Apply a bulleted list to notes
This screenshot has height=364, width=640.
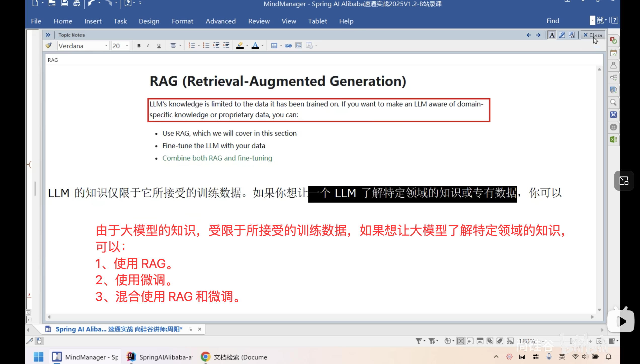click(x=206, y=46)
